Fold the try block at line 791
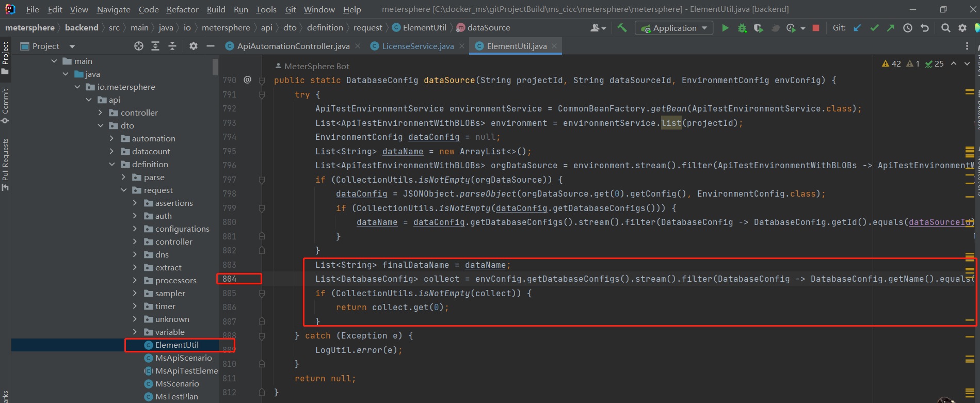 click(x=262, y=95)
